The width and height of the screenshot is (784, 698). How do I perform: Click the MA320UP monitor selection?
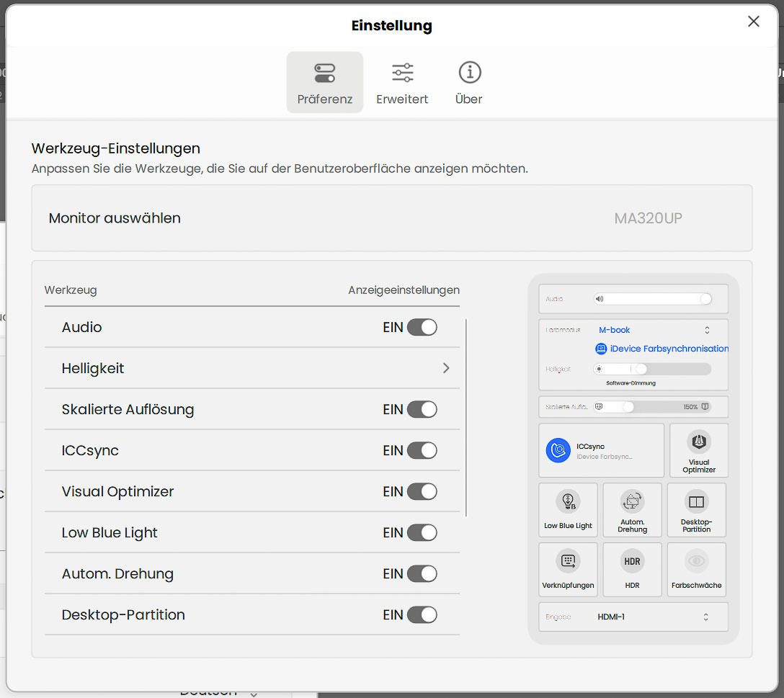point(648,218)
